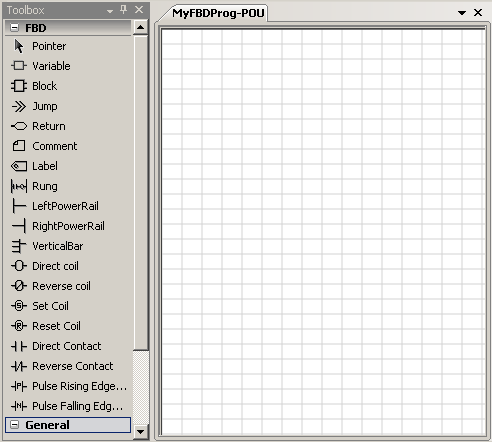492x442 pixels.
Task: Switch to the MyFBDProg-POU tab
Action: 218,13
